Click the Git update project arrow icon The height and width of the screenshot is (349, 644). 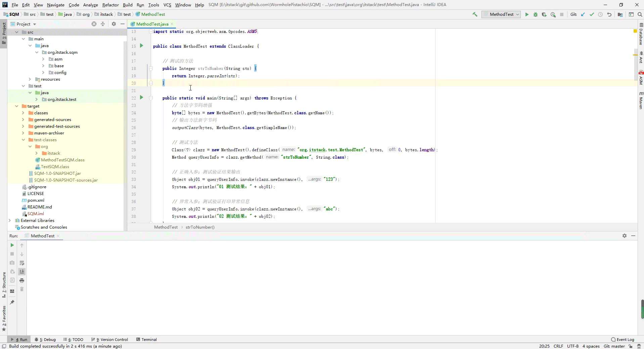[583, 14]
